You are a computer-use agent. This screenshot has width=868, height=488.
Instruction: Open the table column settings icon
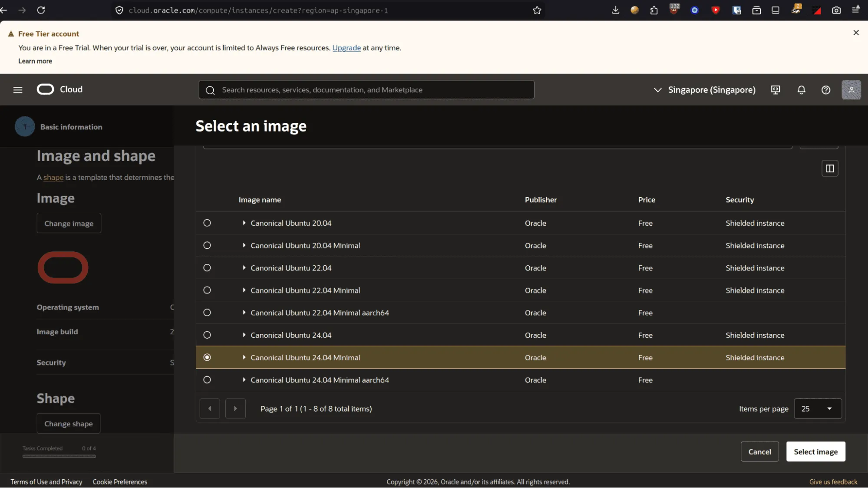click(x=829, y=168)
